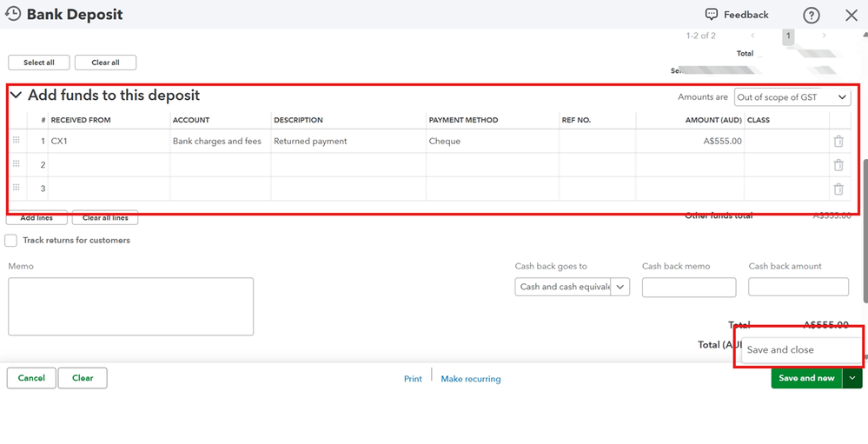Collapse the Add funds to this deposit section
Viewport: 868px width, 444px height.
coord(17,96)
